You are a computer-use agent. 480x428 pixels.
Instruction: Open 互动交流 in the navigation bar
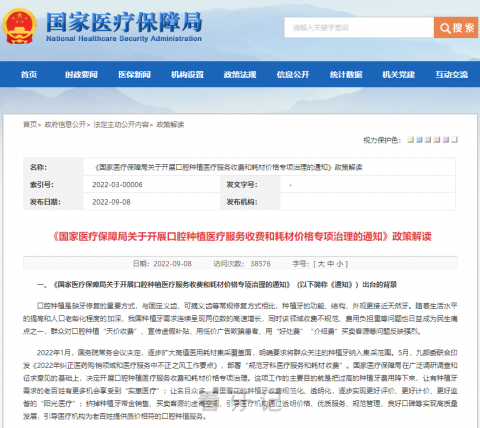coord(452,74)
